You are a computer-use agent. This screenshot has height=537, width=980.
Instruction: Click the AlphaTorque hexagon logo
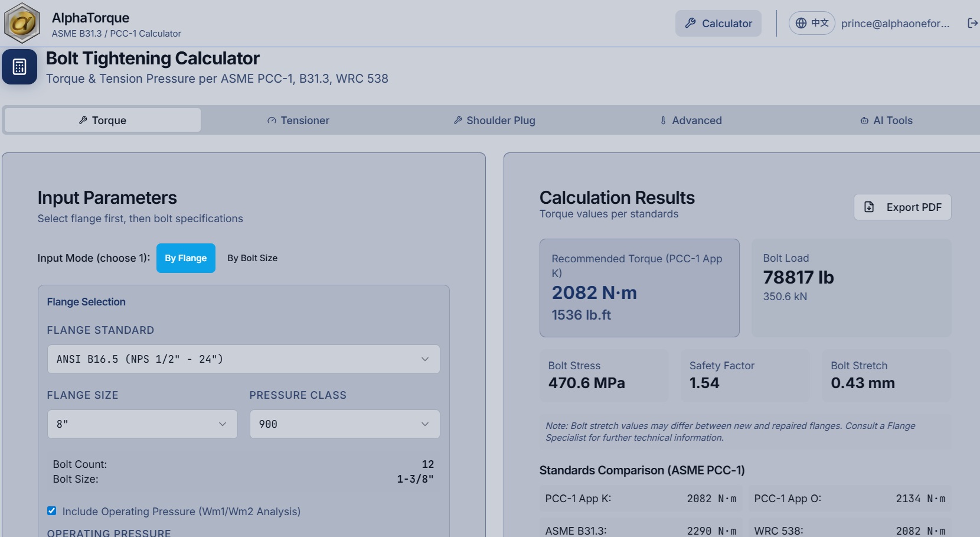(22, 24)
